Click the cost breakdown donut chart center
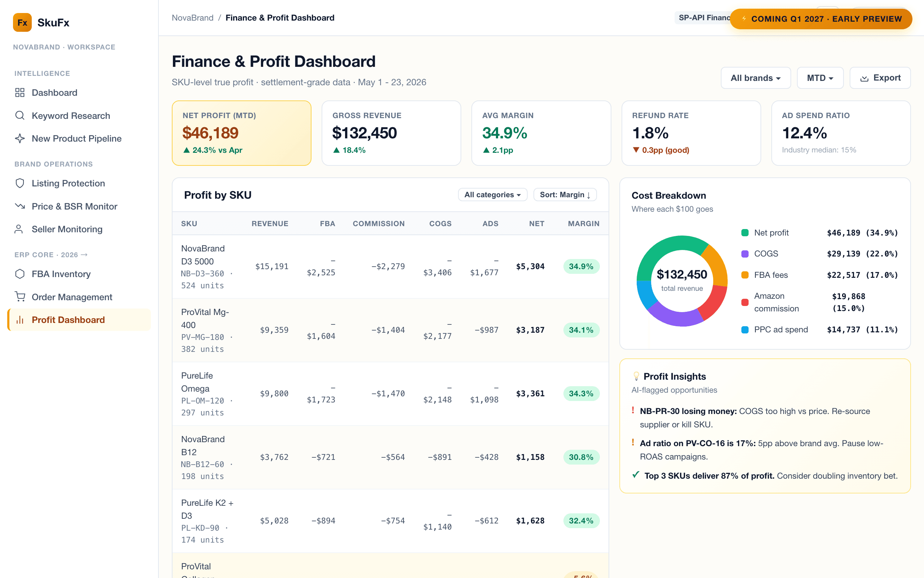 (x=682, y=280)
